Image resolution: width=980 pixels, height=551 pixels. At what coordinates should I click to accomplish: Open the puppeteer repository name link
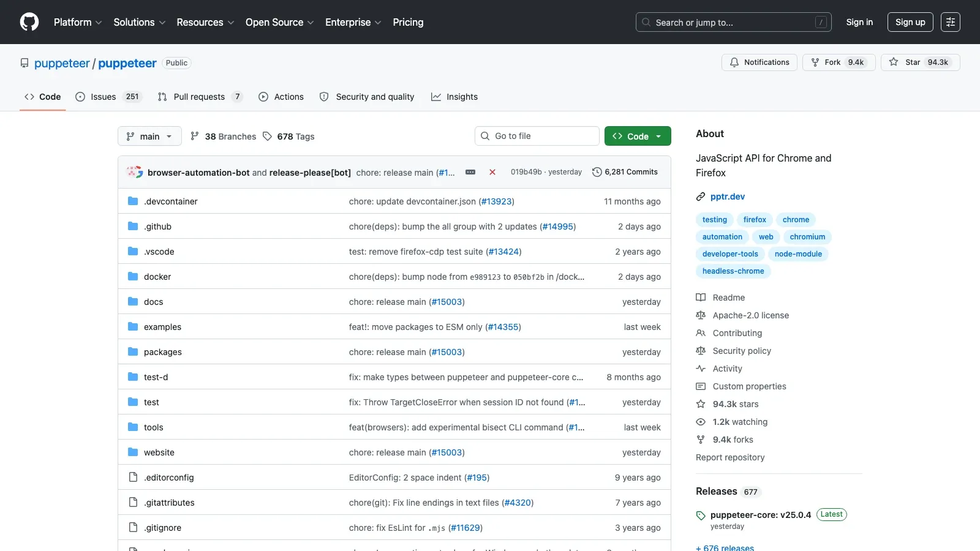[x=127, y=63]
